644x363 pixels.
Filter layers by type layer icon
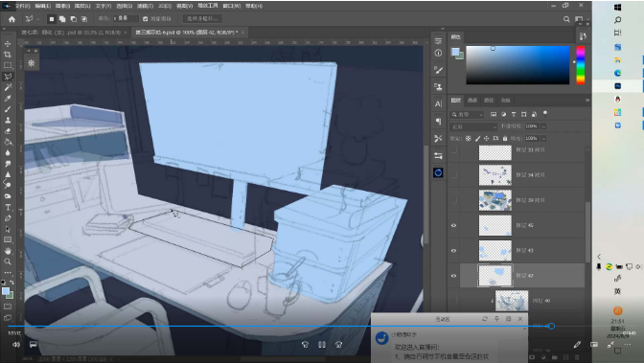point(514,114)
